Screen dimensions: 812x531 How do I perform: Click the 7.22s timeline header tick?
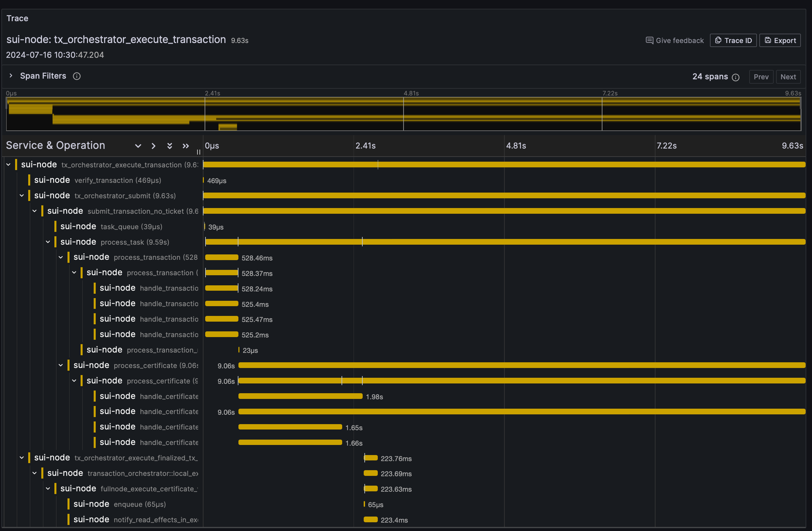667,146
